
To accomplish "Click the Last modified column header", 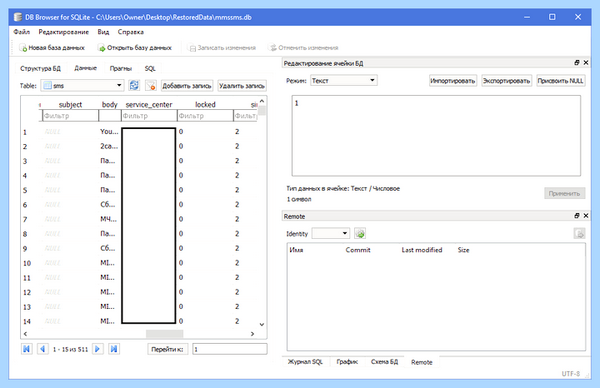I will [422, 250].
